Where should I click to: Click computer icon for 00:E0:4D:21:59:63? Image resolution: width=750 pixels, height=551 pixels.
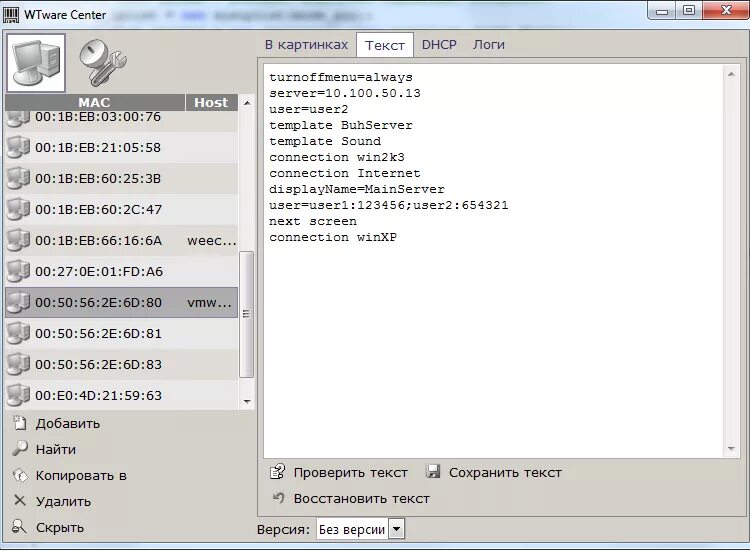coord(18,395)
